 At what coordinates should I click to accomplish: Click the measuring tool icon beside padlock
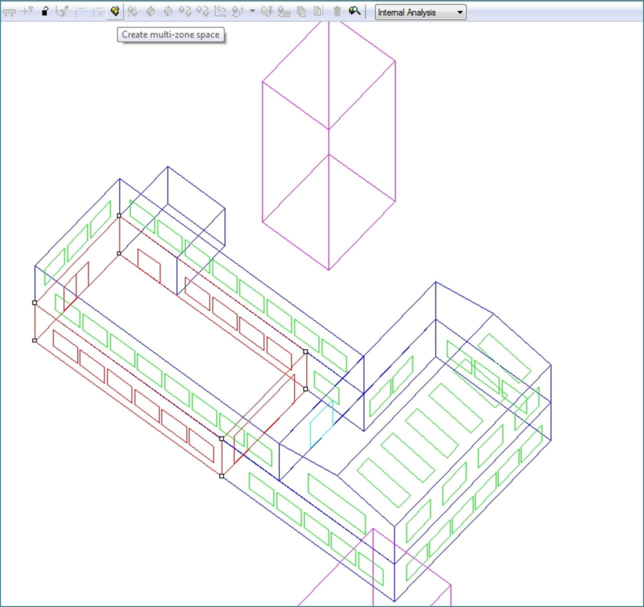pyautogui.click(x=62, y=12)
